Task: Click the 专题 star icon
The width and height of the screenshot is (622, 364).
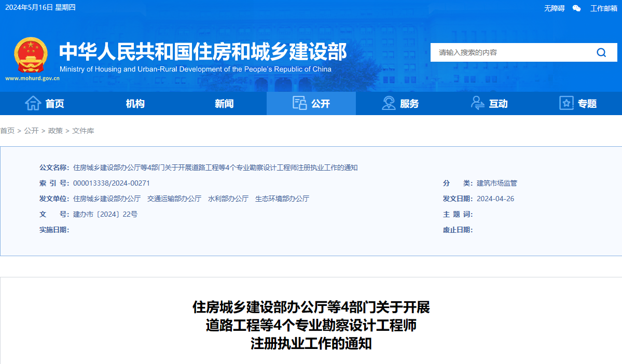Action: point(566,103)
